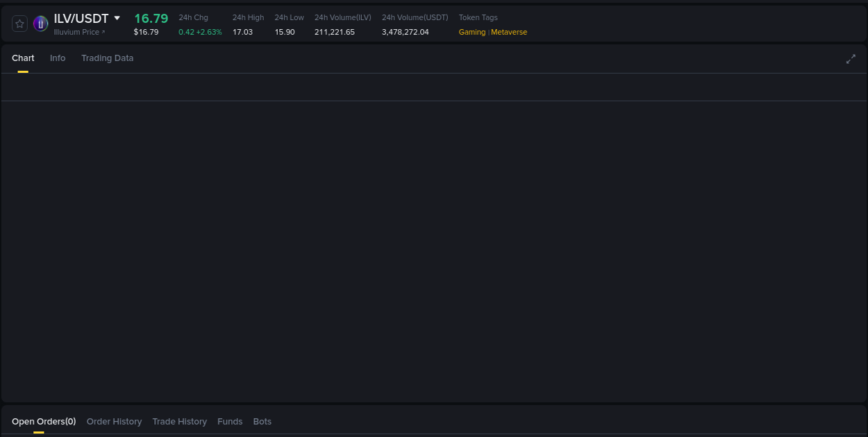Open the Funds panel
This screenshot has height=437, width=868.
tap(230, 421)
